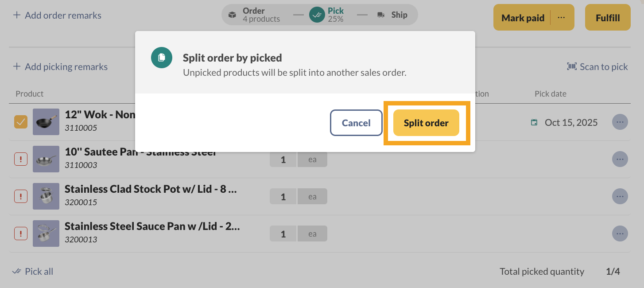
Task: Uncheck the picked 12" Wok checkbox
Action: tap(21, 122)
